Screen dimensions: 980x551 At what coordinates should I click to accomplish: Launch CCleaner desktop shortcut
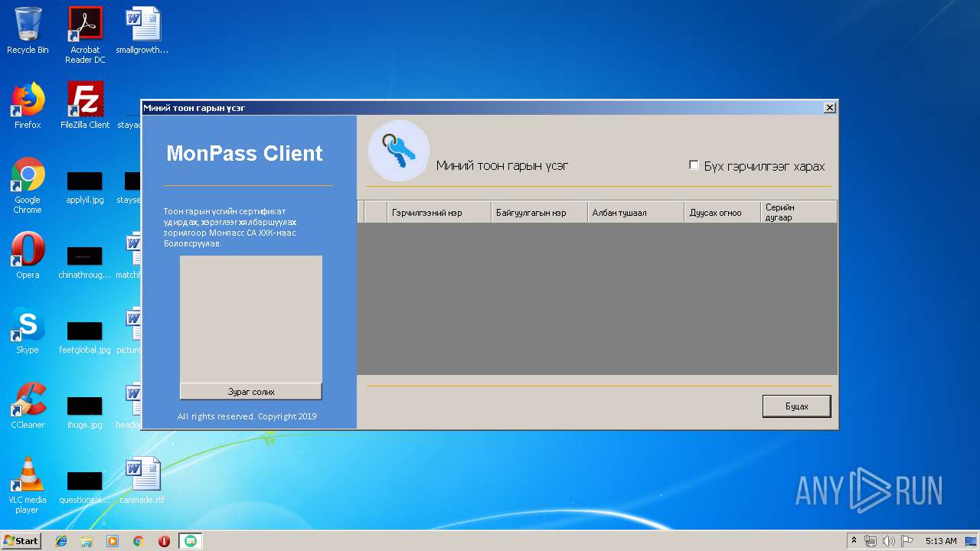[28, 406]
